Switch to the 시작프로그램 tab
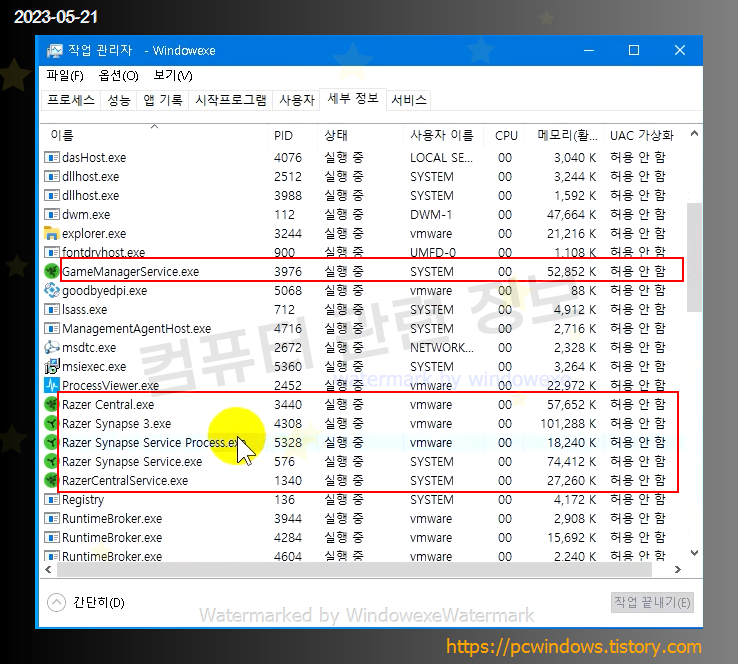Screen dimensions: 738x664 coord(231,100)
